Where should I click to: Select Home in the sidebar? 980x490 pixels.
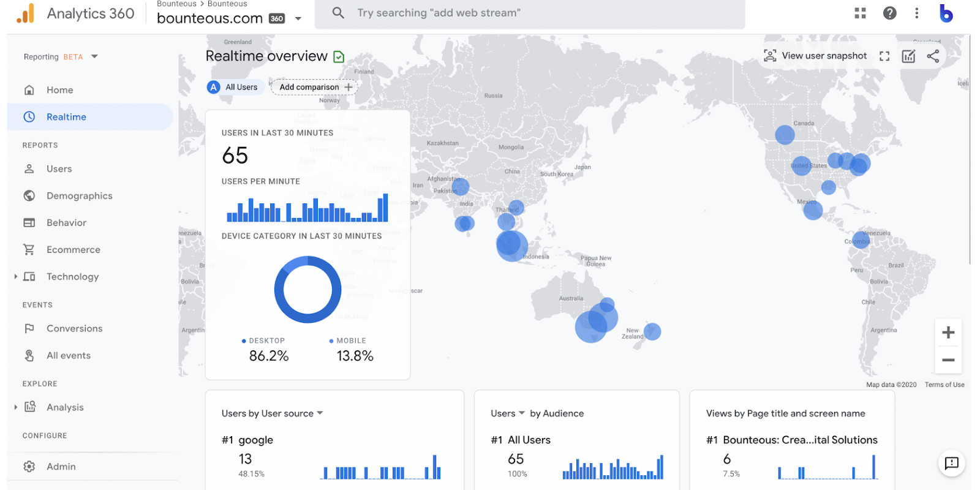pyautogui.click(x=89, y=90)
